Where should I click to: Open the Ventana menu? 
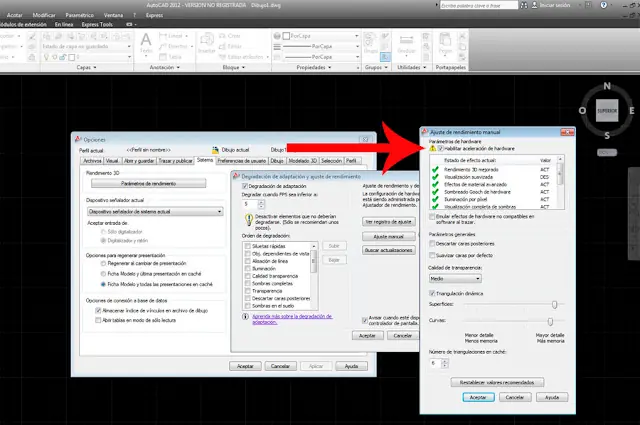coord(113,15)
